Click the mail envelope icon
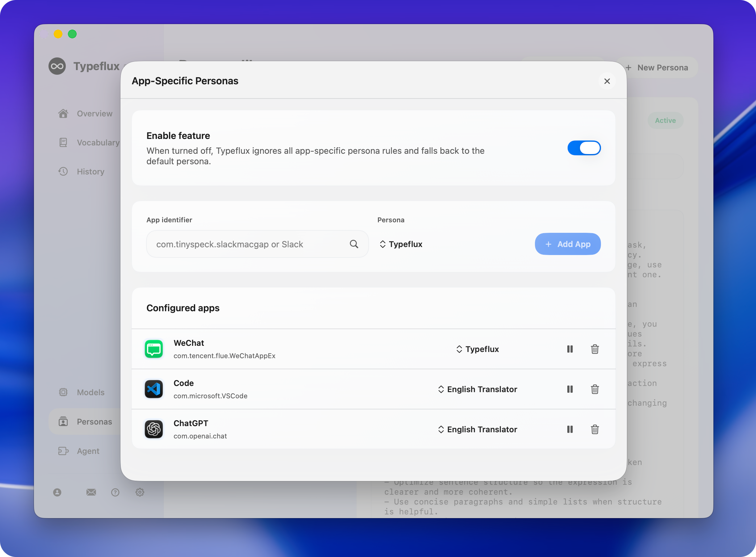The width and height of the screenshot is (756, 557). [x=91, y=492]
